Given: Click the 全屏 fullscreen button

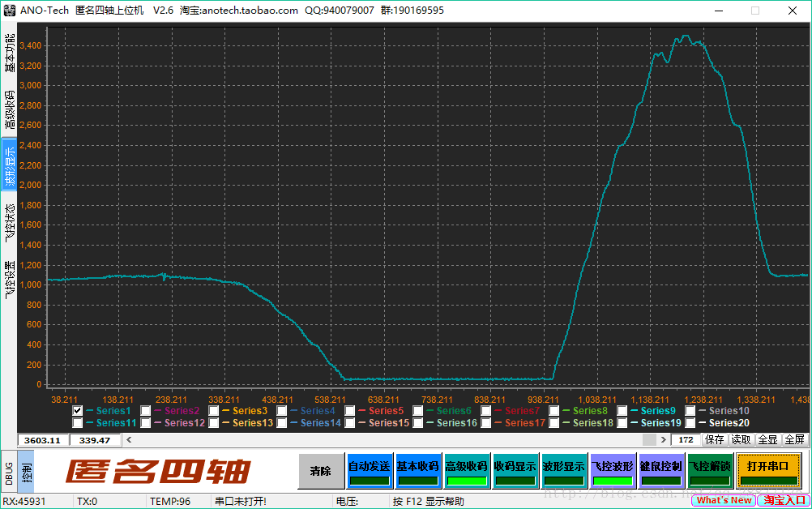Looking at the screenshot, I should point(795,439).
